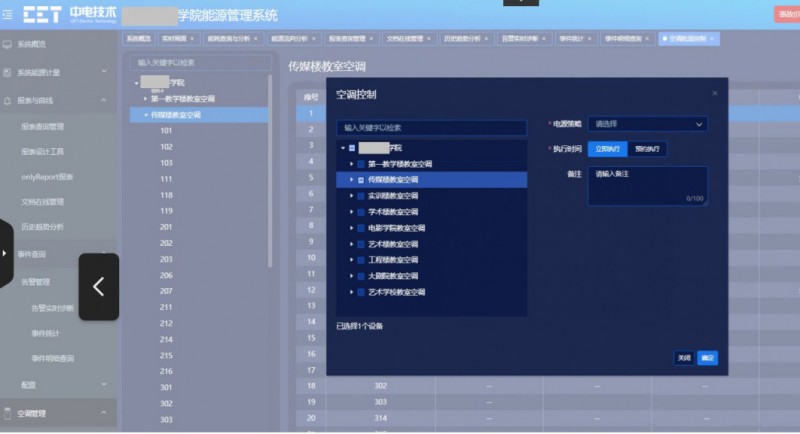The width and height of the screenshot is (800, 434).
Task: Select the 立即执行 execution option
Action: coord(607,149)
